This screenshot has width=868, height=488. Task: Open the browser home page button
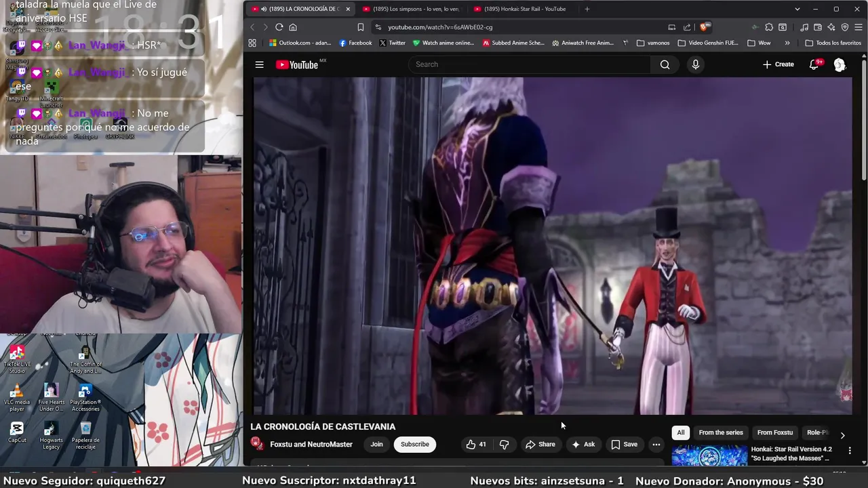(293, 27)
